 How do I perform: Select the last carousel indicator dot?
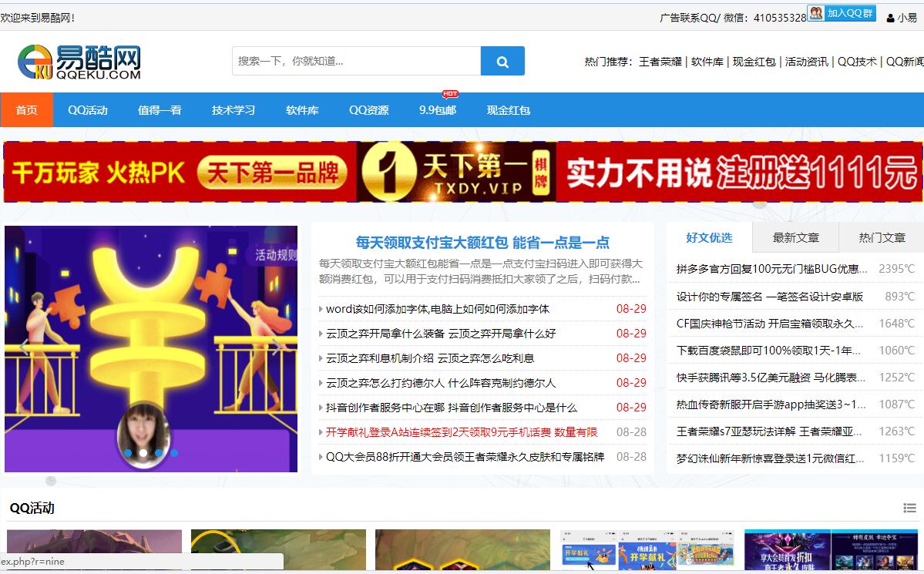[174, 453]
